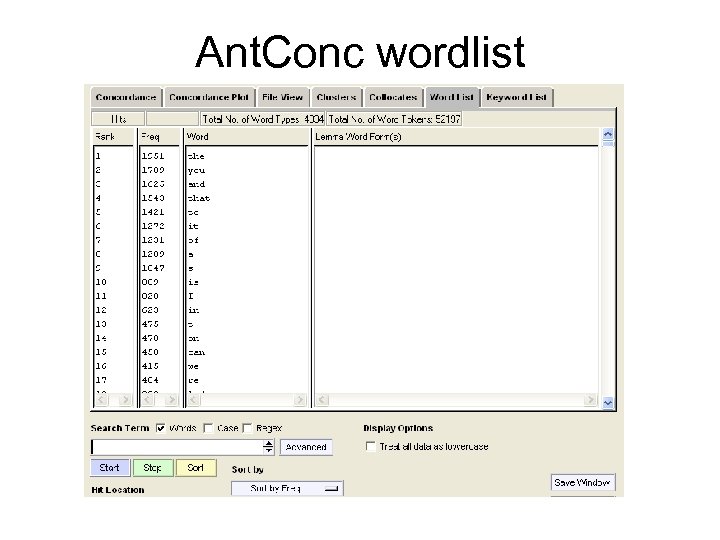The image size is (720, 540).
Task: Click the Word column header
Action: point(247,137)
